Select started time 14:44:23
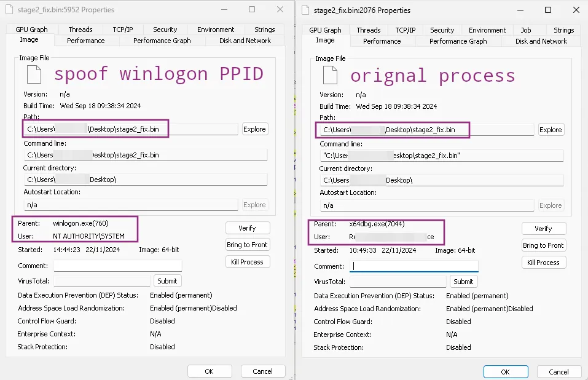 [67, 250]
